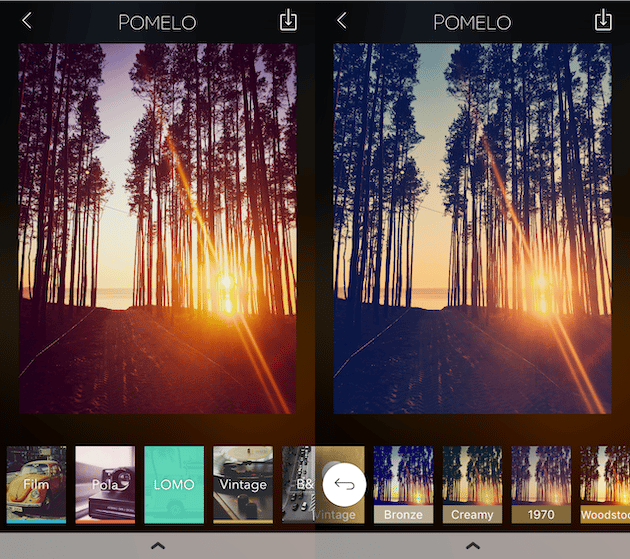Expand the bottom panel chevron on the left screen

pyautogui.click(x=158, y=546)
